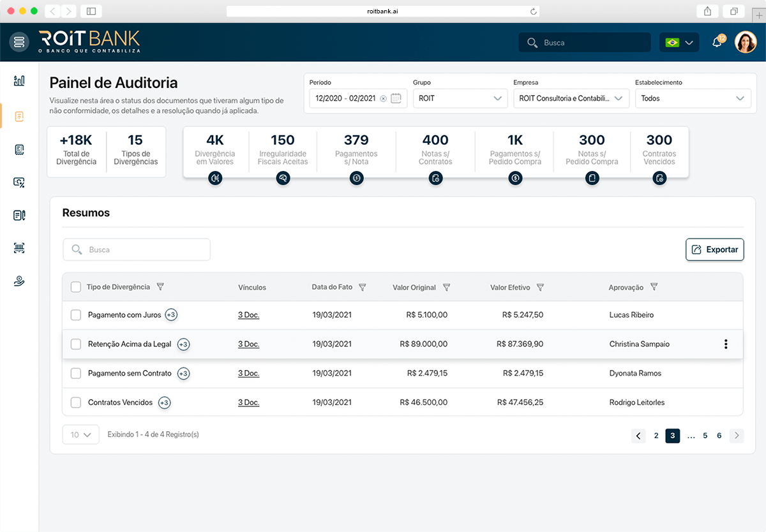
Task: Open the Estabelecimento dropdown showing Todos
Action: 693,98
